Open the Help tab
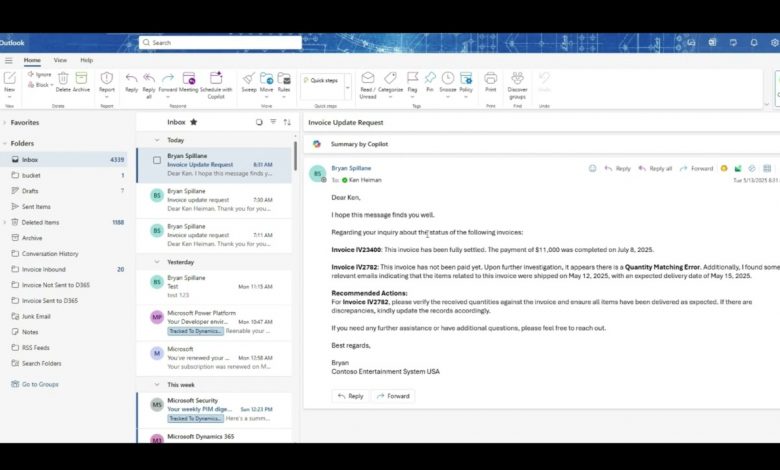 pos(86,60)
